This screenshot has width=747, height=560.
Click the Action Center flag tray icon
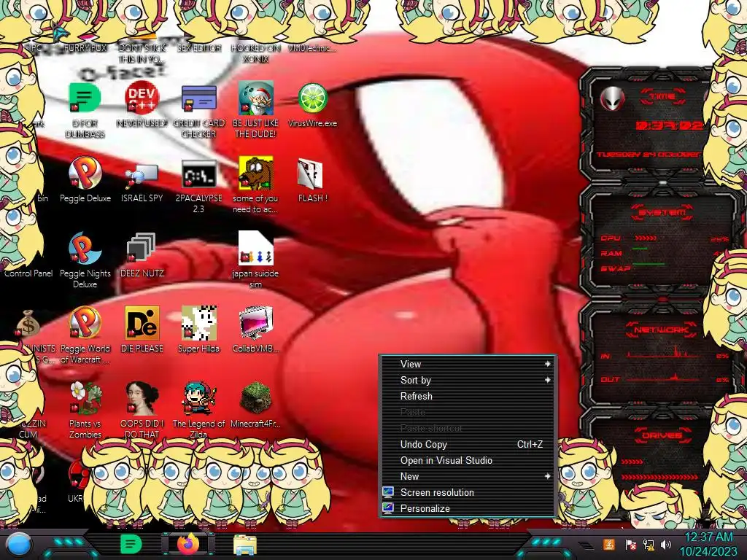click(x=630, y=544)
